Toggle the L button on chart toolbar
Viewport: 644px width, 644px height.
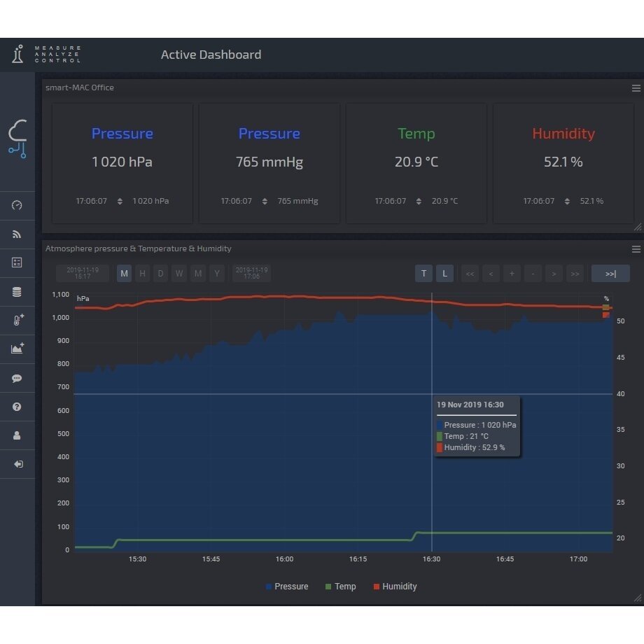(444, 274)
